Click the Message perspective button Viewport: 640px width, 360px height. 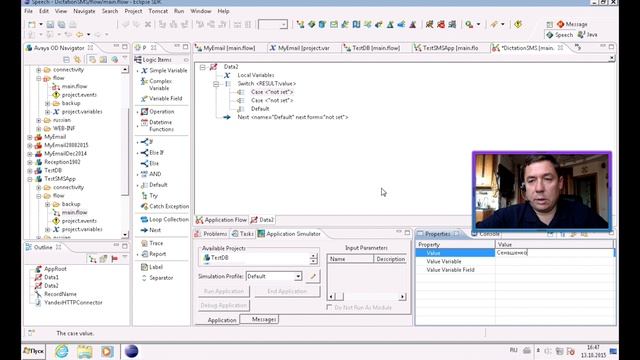tap(572, 24)
